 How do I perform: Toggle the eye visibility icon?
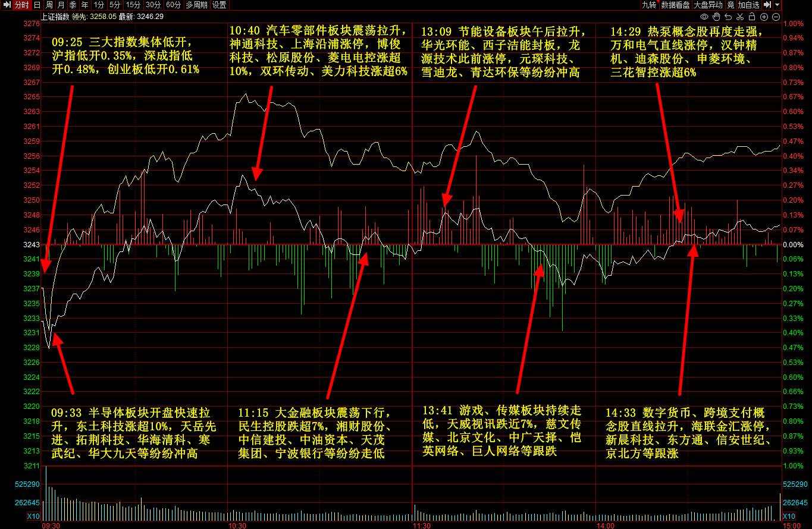704,17
